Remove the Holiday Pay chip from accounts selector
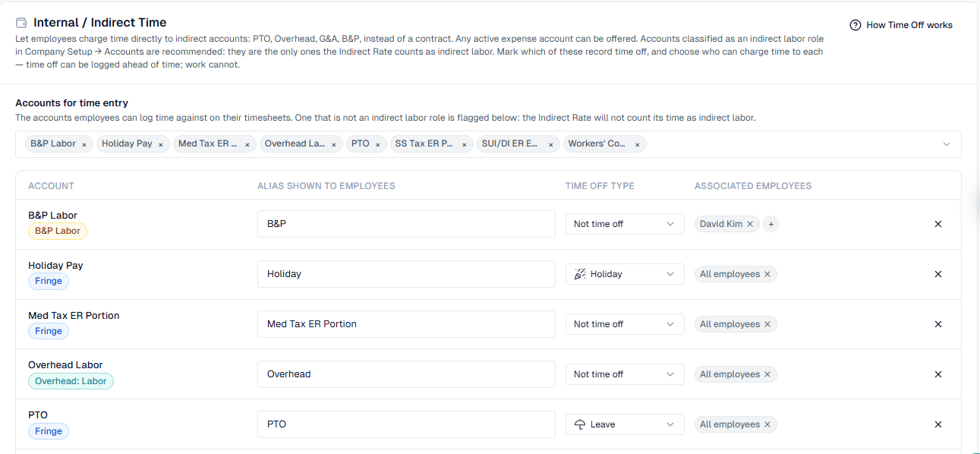 coord(161,144)
